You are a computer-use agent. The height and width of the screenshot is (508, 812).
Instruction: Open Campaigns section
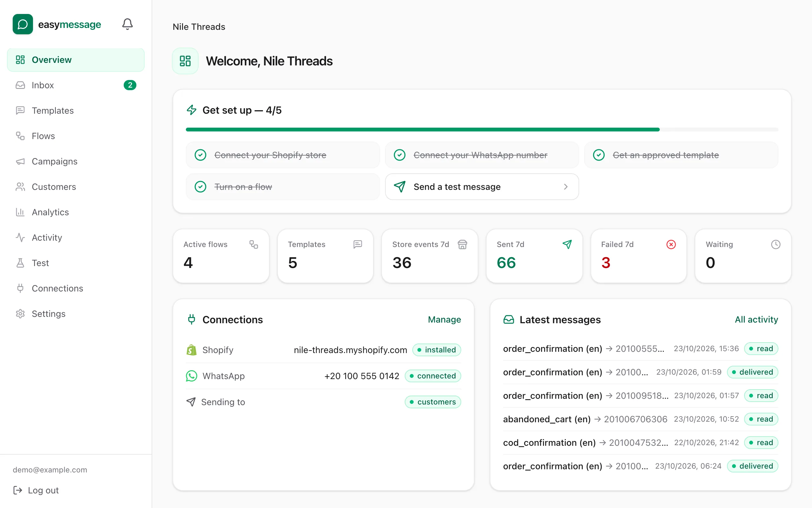click(76, 162)
